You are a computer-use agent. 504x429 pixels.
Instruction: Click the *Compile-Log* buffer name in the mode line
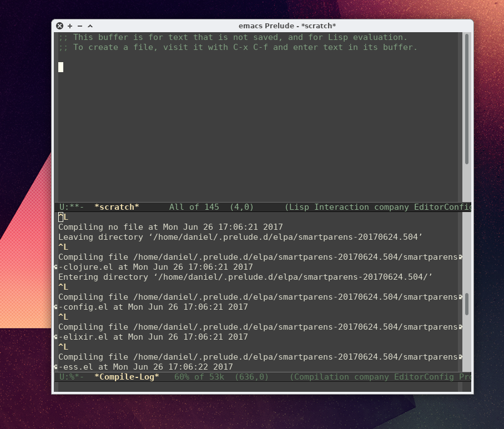pyautogui.click(x=127, y=377)
